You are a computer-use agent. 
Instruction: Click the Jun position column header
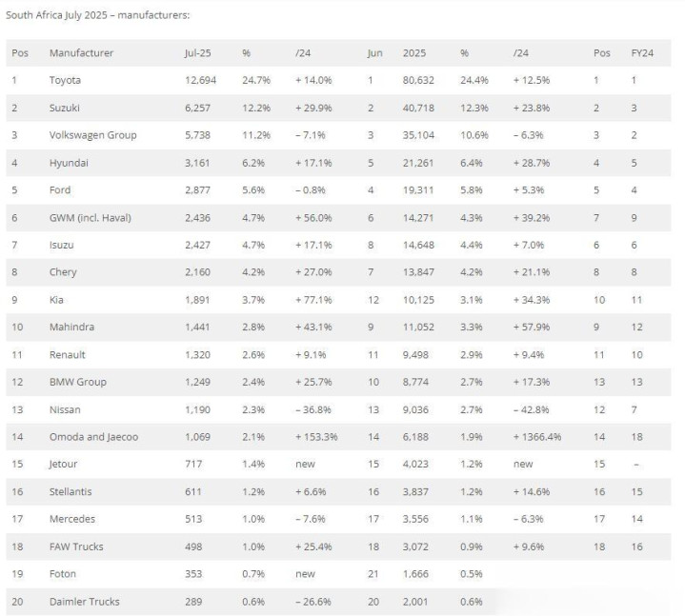click(374, 53)
